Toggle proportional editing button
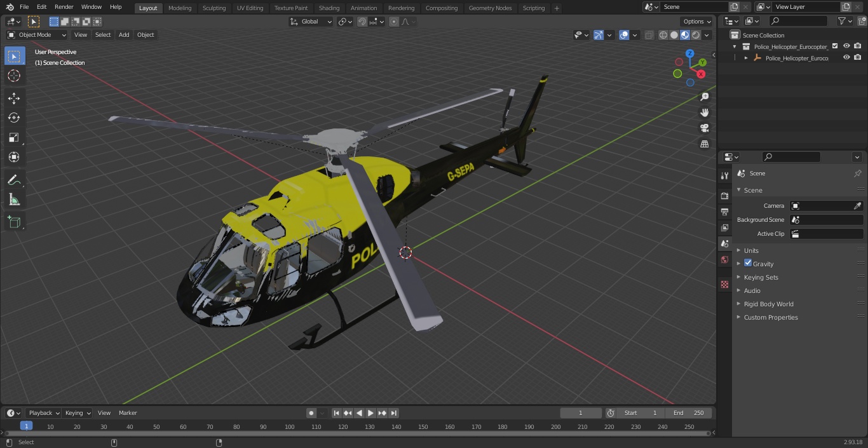This screenshot has height=448, width=868. click(394, 22)
